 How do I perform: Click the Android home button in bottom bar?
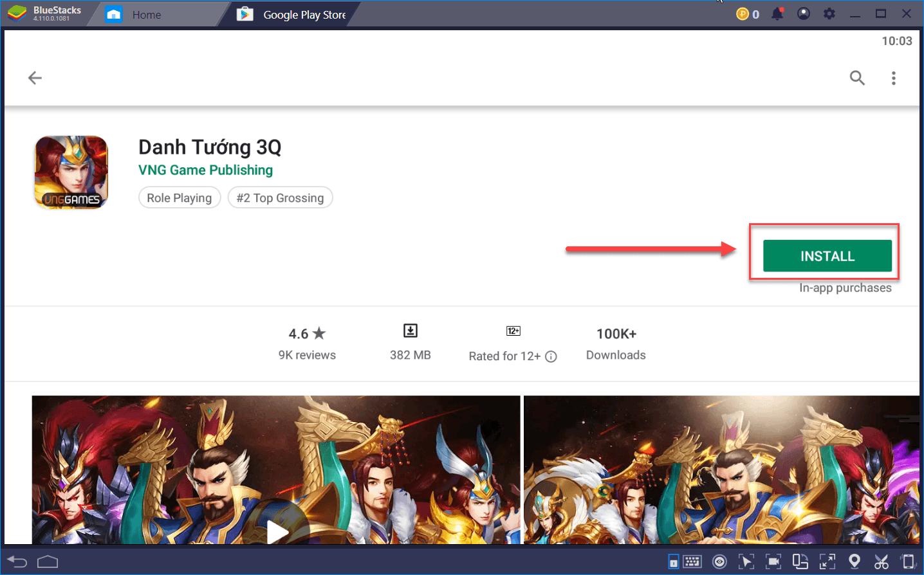click(48, 562)
